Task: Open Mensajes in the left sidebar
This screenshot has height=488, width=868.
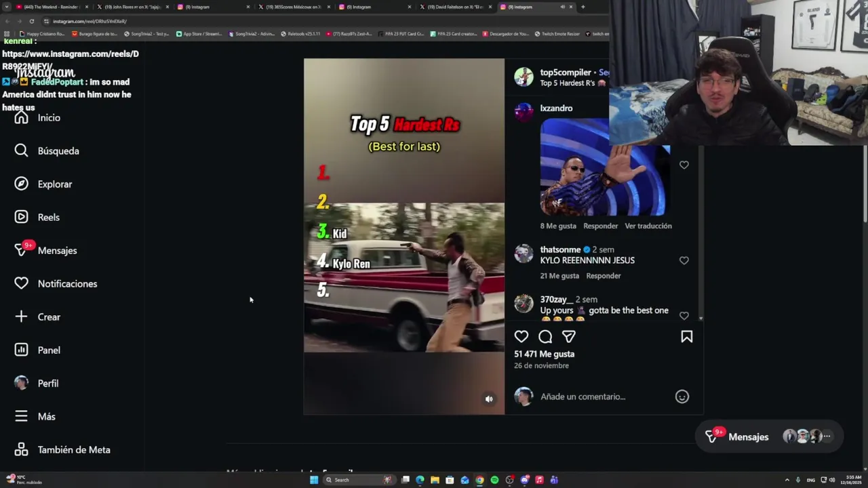Action: (x=45, y=251)
